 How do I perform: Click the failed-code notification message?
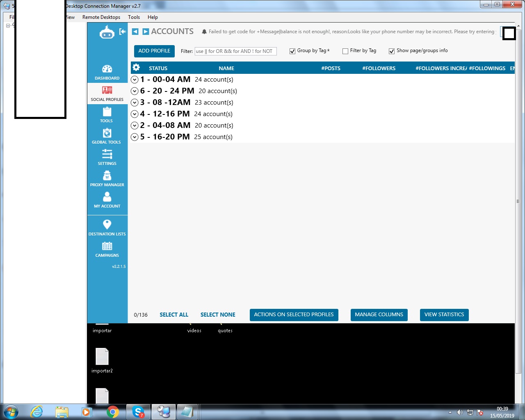pos(352,32)
